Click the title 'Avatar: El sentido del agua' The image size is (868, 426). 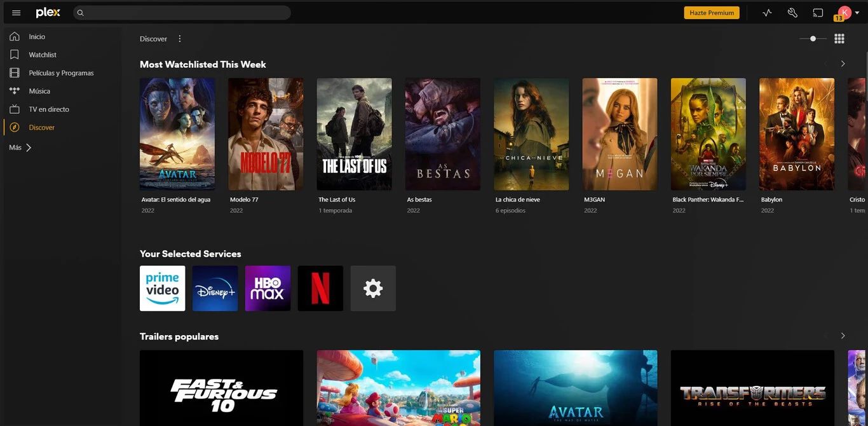pyautogui.click(x=176, y=200)
